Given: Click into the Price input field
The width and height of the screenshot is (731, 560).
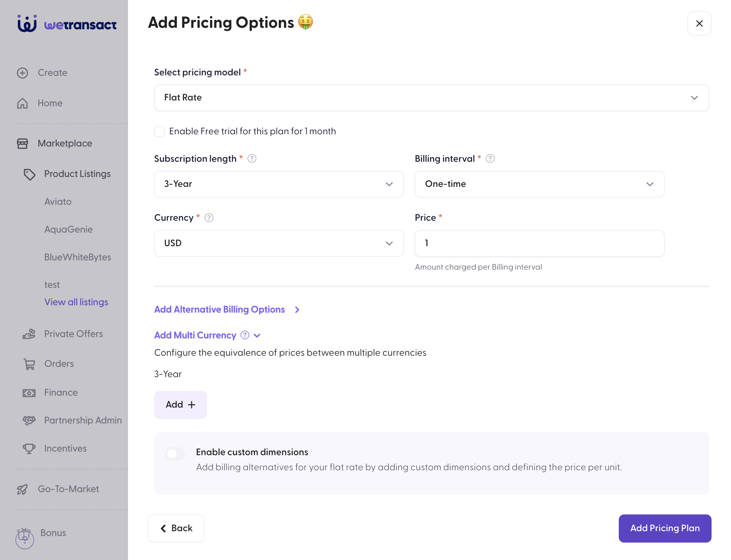Looking at the screenshot, I should pos(539,243).
